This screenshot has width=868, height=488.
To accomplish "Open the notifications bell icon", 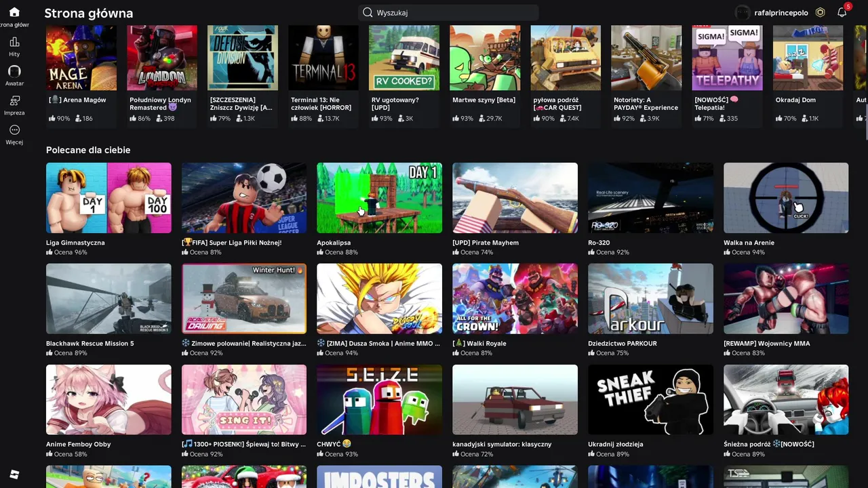I will 842,12.
